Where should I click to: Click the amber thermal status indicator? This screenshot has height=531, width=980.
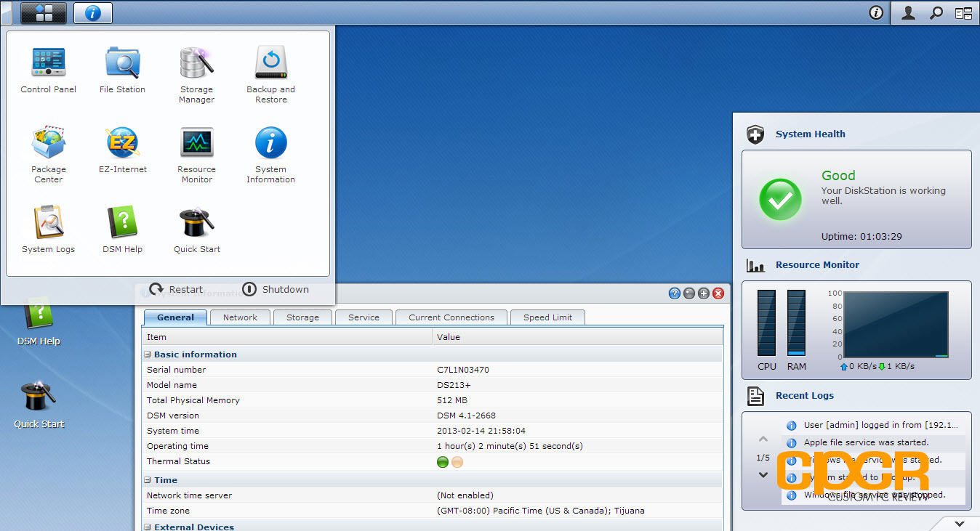click(457, 462)
